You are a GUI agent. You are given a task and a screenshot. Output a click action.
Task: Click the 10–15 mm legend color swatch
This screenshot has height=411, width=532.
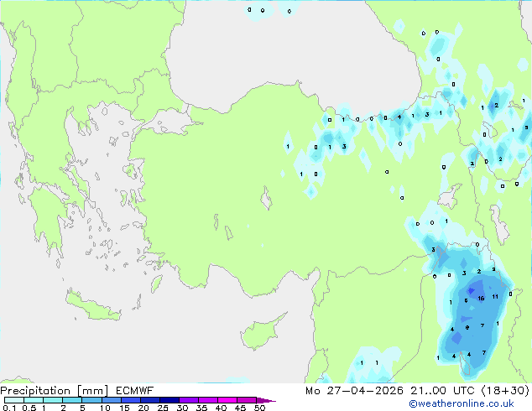click(x=111, y=400)
